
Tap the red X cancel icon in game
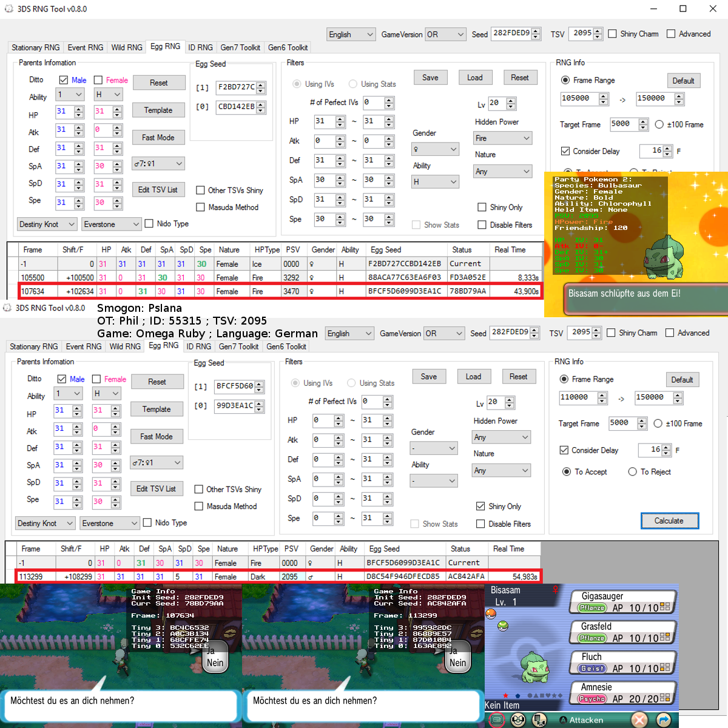tap(639, 720)
